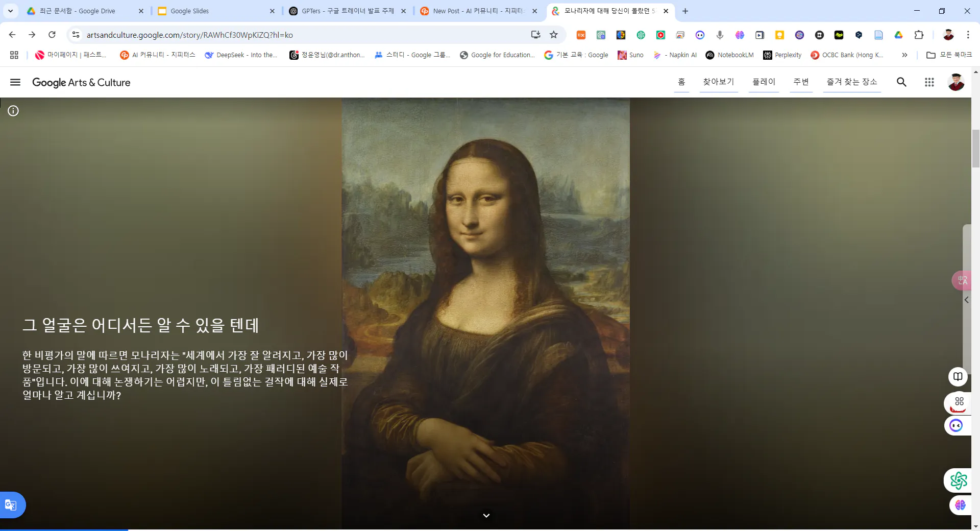
Task: Open the bookmark apps grid icon
Action: [x=14, y=55]
